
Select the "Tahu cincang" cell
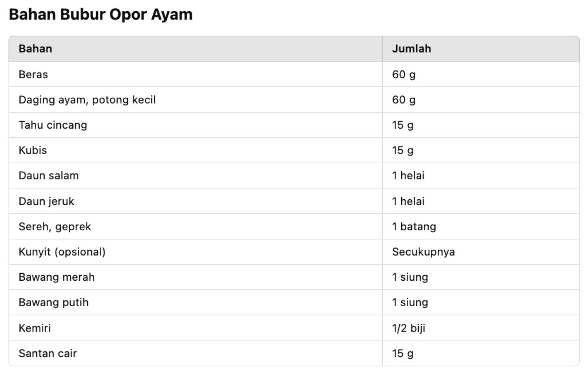click(53, 125)
